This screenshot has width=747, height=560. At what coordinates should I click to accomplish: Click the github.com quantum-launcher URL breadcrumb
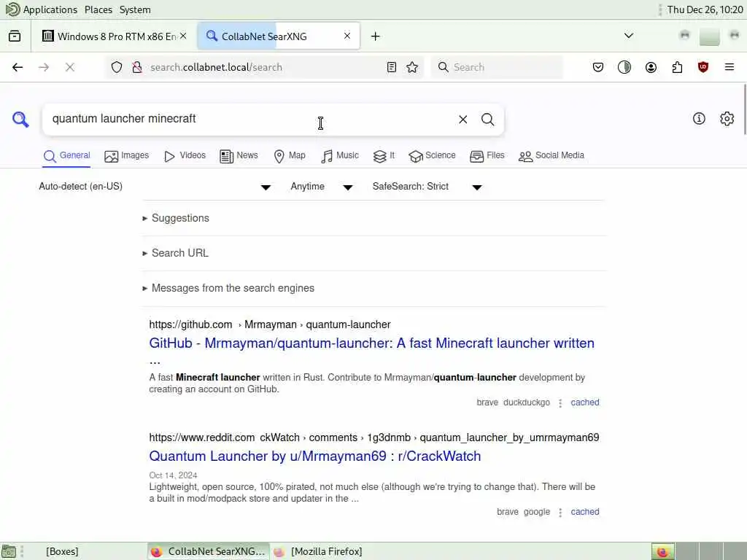point(270,324)
